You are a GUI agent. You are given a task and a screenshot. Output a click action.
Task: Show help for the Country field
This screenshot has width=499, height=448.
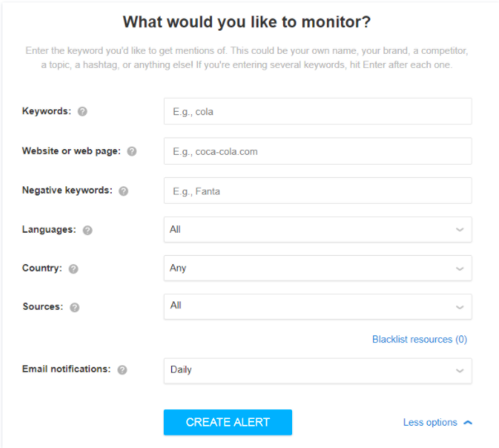click(74, 269)
